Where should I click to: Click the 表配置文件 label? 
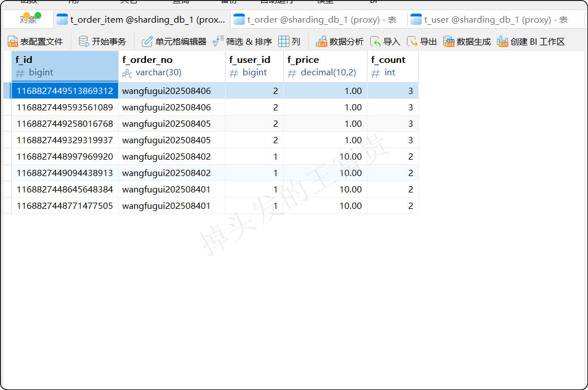[42, 42]
